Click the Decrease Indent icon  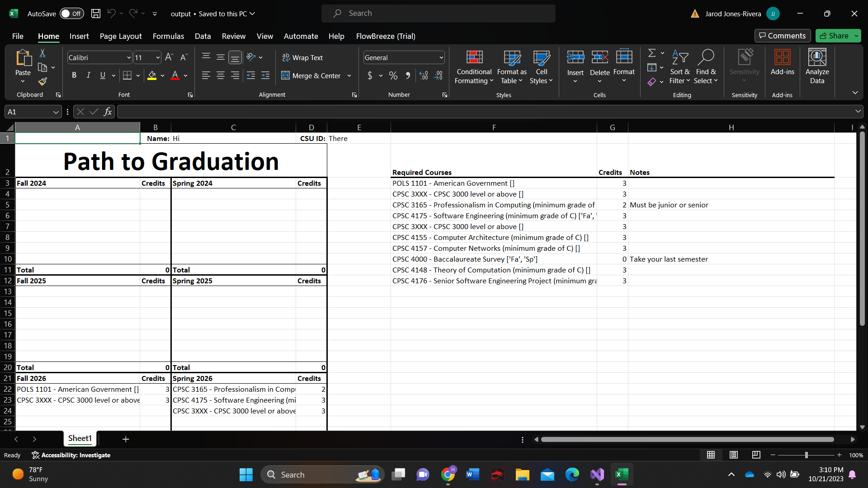(251, 75)
